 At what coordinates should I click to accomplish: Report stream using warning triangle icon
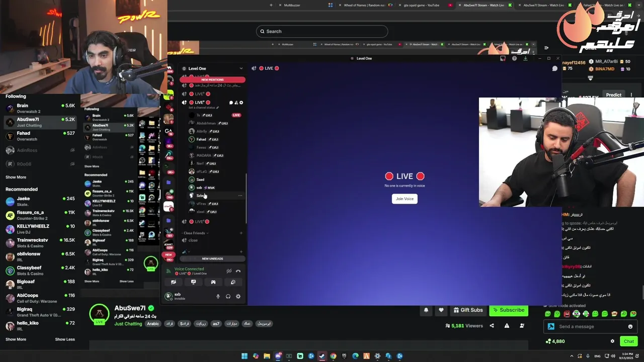pos(507,326)
